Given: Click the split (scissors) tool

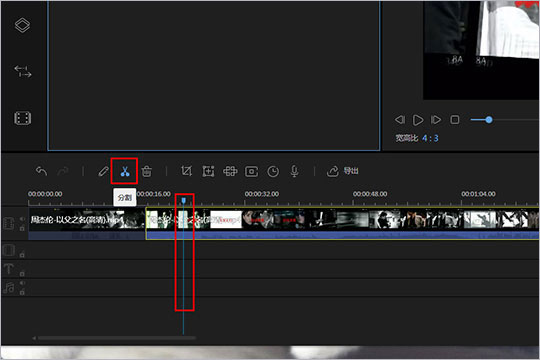Looking at the screenshot, I should [x=125, y=171].
